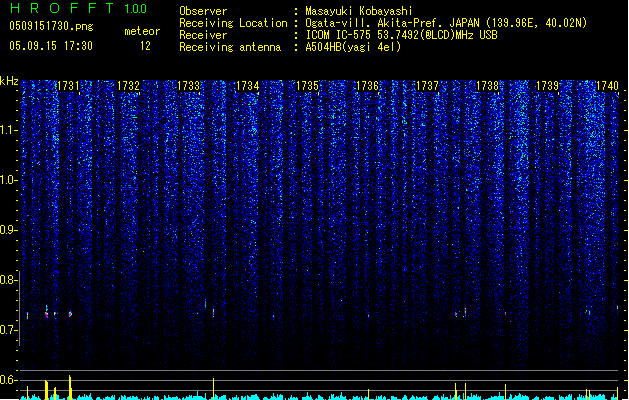
Task: Click the meteor count label
Action: 142,31
